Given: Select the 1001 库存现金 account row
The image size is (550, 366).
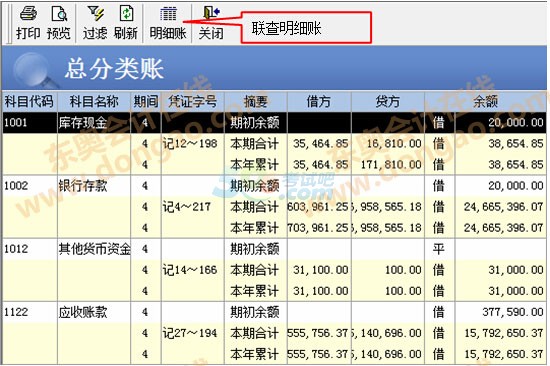Looking at the screenshot, I should pyautogui.click(x=274, y=122).
